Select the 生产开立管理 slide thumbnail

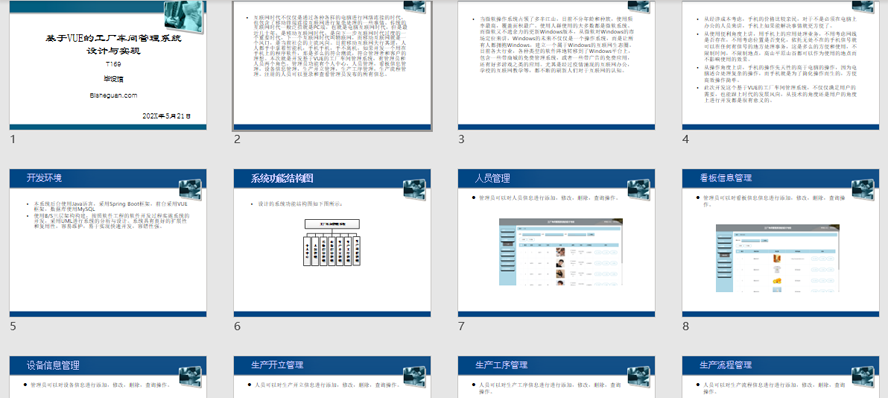click(332, 377)
